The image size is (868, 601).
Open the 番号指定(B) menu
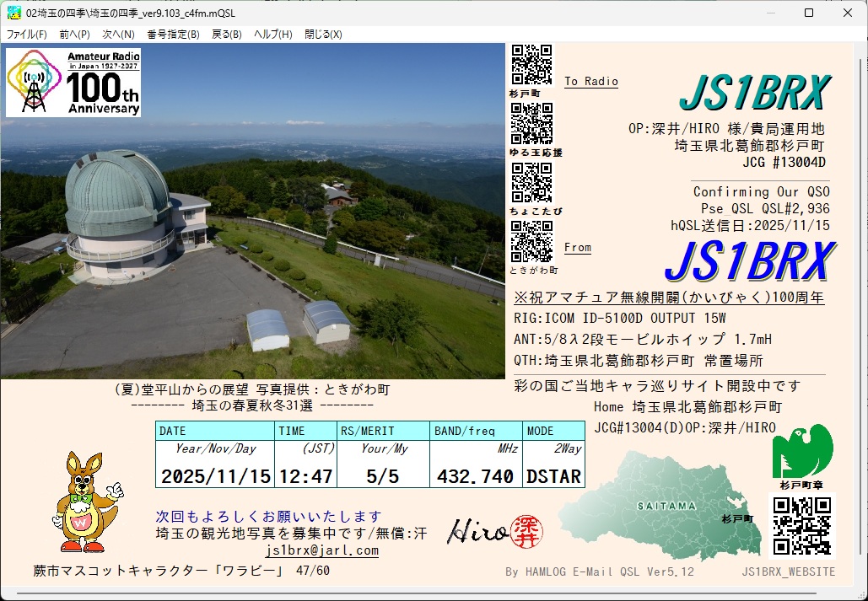click(x=173, y=35)
